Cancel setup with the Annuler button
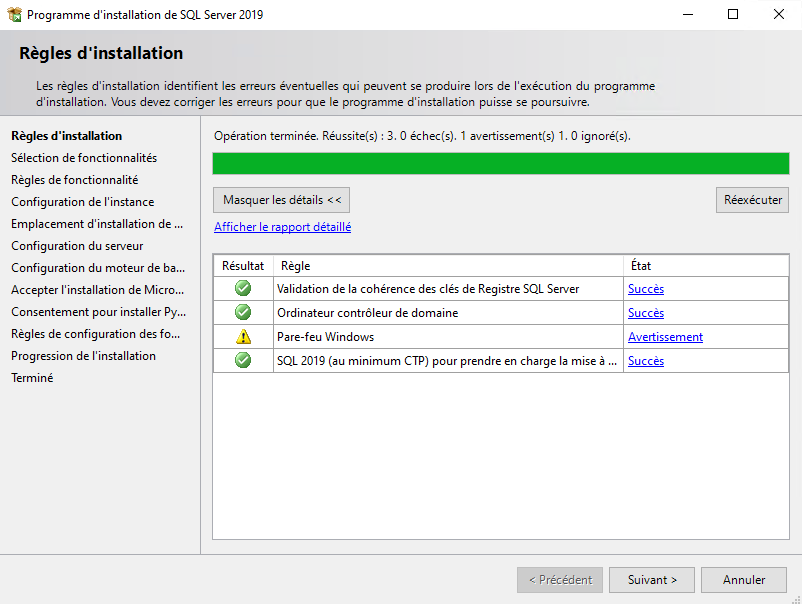Screen dimensions: 802x604 pos(744,580)
